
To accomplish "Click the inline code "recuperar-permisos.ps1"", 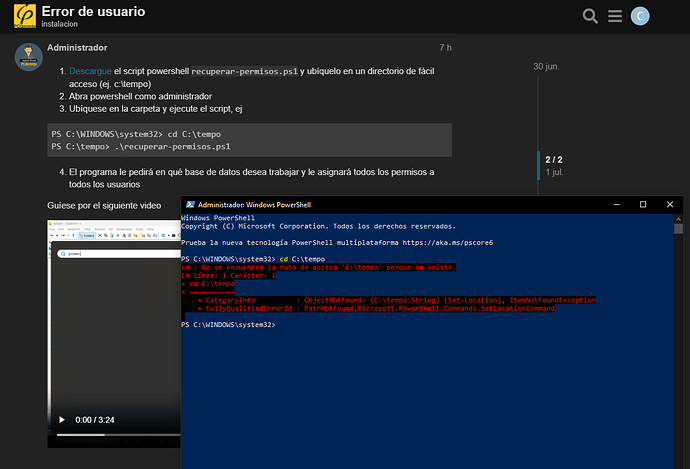I will pos(245,71).
